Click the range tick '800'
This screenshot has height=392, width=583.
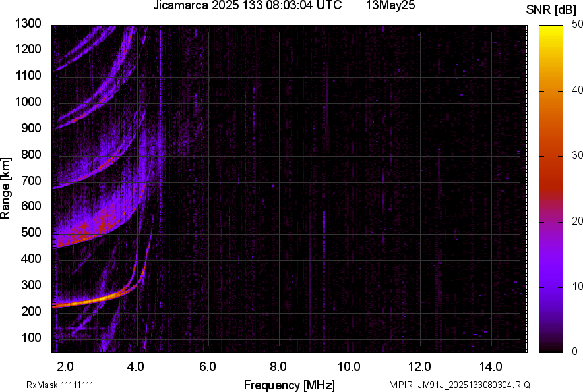31,154
